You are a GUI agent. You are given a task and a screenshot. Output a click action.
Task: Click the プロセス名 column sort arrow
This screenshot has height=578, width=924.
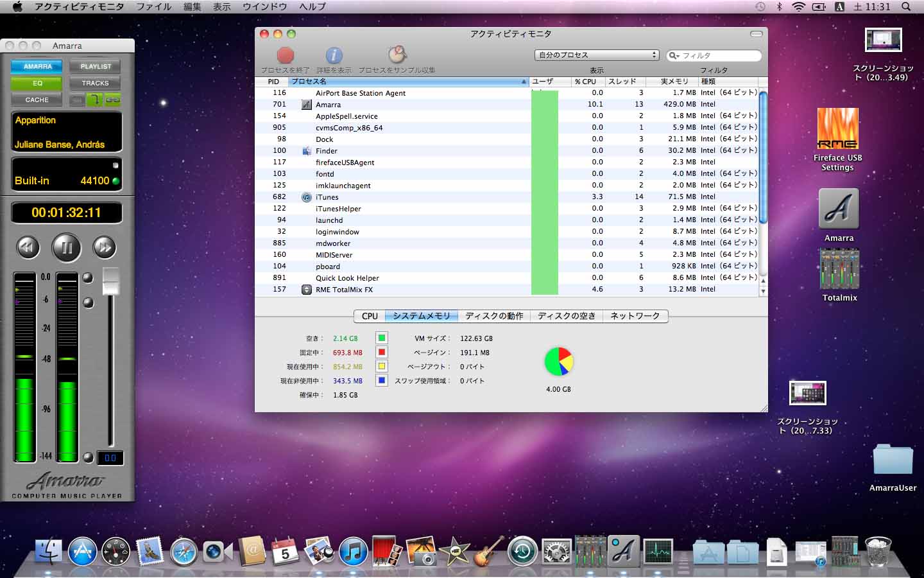pyautogui.click(x=524, y=82)
